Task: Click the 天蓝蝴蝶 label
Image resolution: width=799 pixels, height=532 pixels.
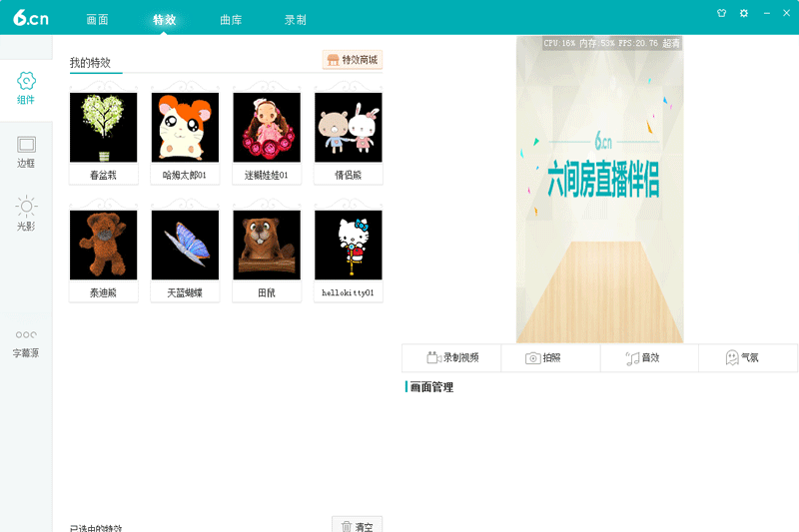Action: (x=185, y=292)
